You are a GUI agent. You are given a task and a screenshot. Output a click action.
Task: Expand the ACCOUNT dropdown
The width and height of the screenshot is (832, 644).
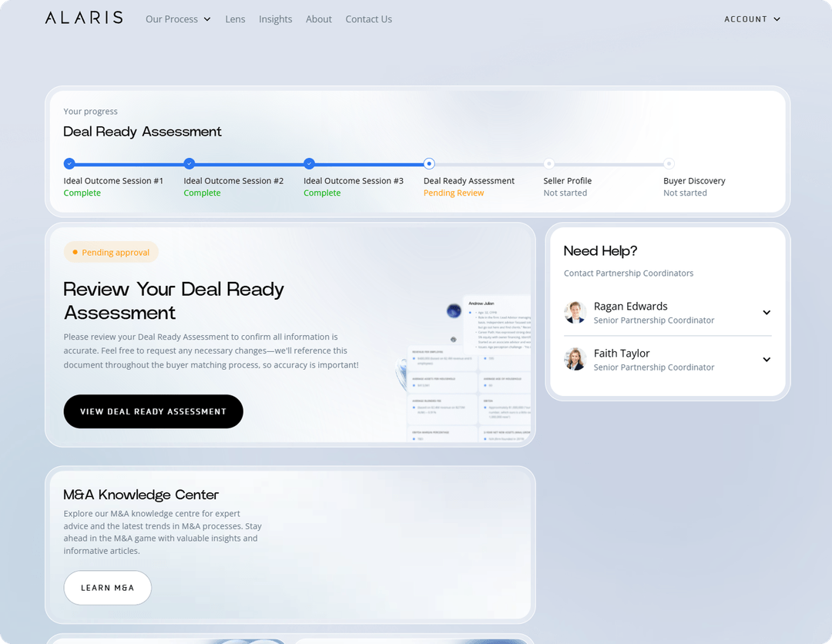[753, 19]
